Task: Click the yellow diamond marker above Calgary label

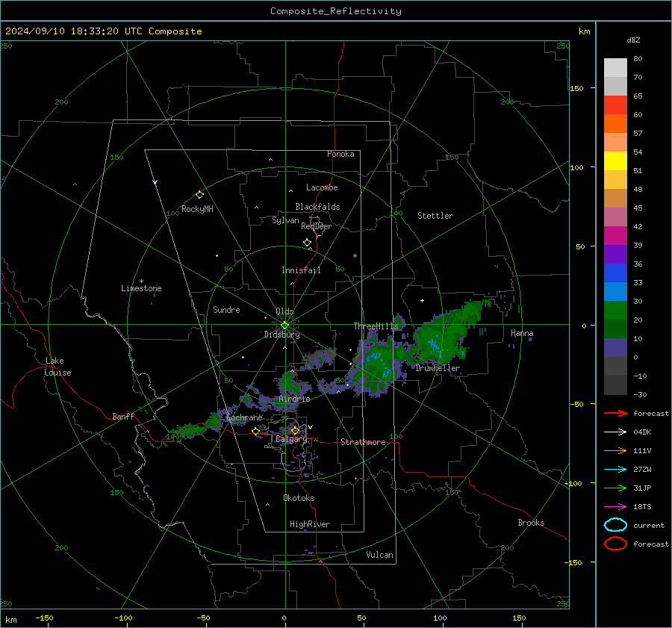Action: 295,430
